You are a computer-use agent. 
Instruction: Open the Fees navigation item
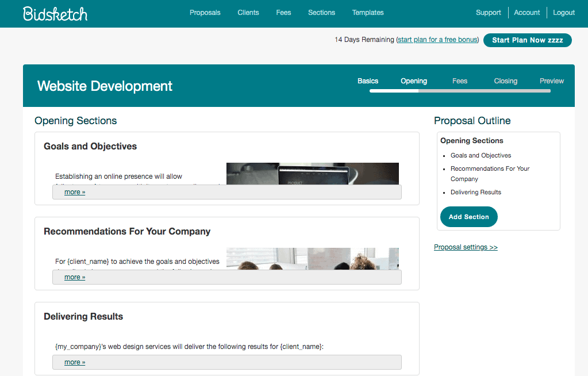tap(283, 13)
